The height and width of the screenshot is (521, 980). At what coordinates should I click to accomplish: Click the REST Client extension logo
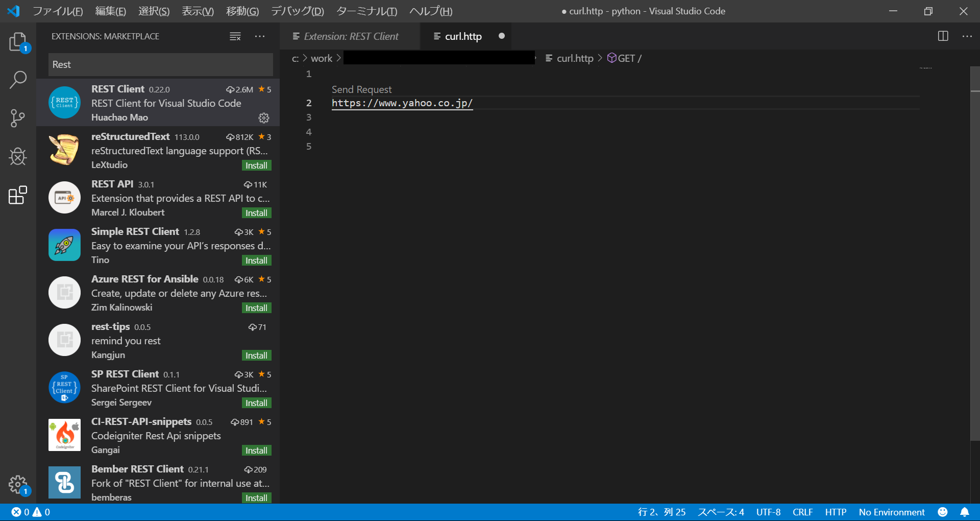(64, 103)
